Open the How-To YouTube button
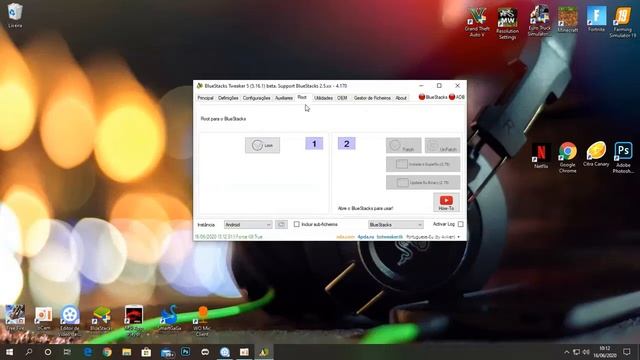Screen dimensions: 640x360 (x=446, y=202)
